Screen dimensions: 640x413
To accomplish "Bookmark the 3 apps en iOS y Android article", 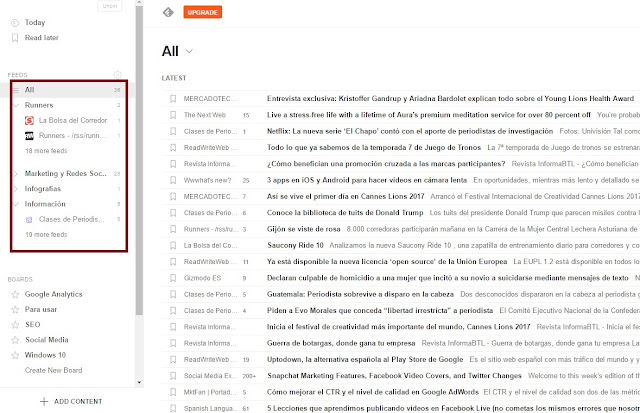I will pyautogui.click(x=173, y=180).
